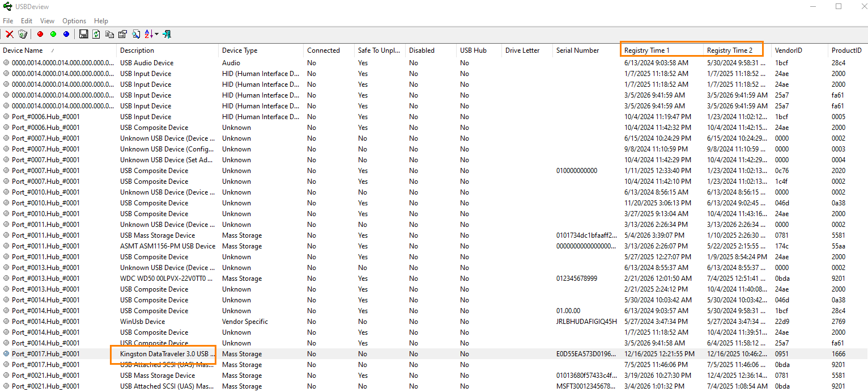Click the ProductID value 55aa
The image size is (868, 392).
tap(839, 246)
